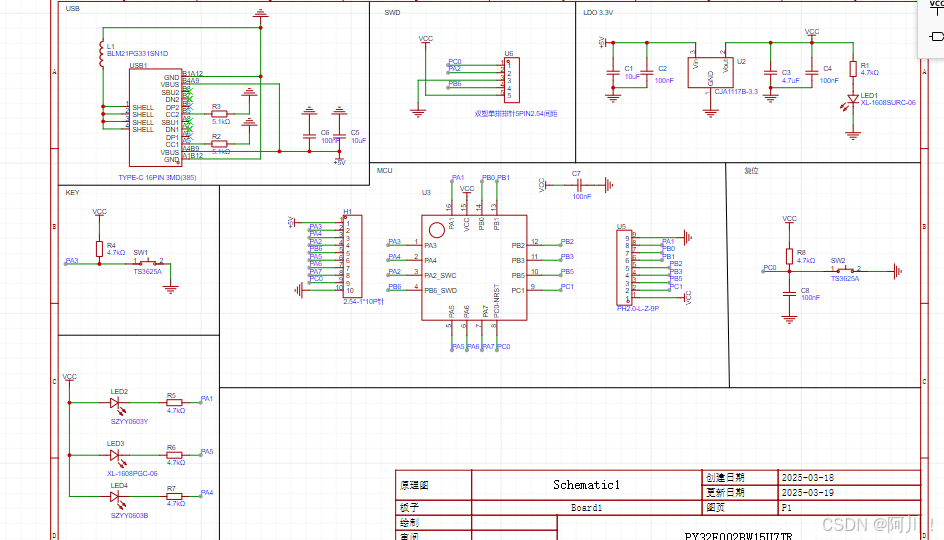Viewport: 944px width, 540px height.
Task: Select the U5 PH2.0 connector
Action: click(x=624, y=267)
